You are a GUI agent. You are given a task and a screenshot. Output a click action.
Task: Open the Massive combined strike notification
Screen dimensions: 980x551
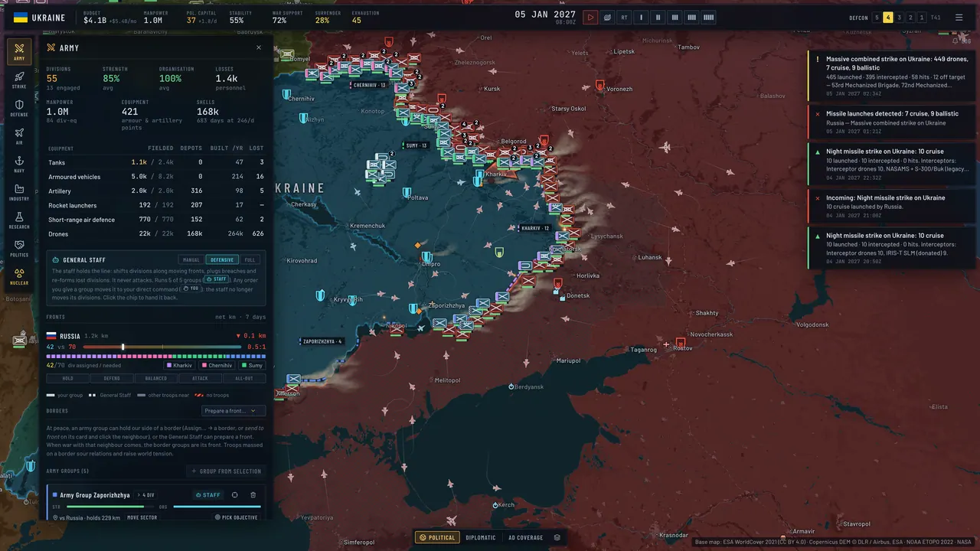click(x=891, y=76)
